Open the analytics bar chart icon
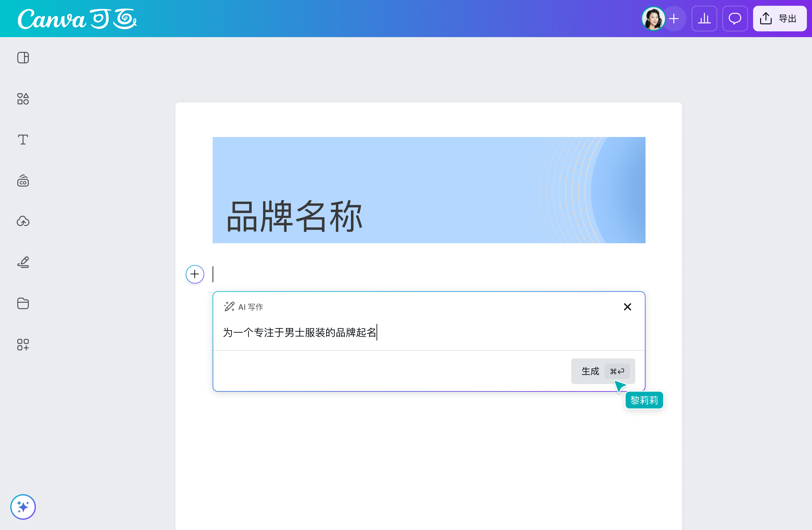Viewport: 812px width, 530px height. tap(704, 19)
